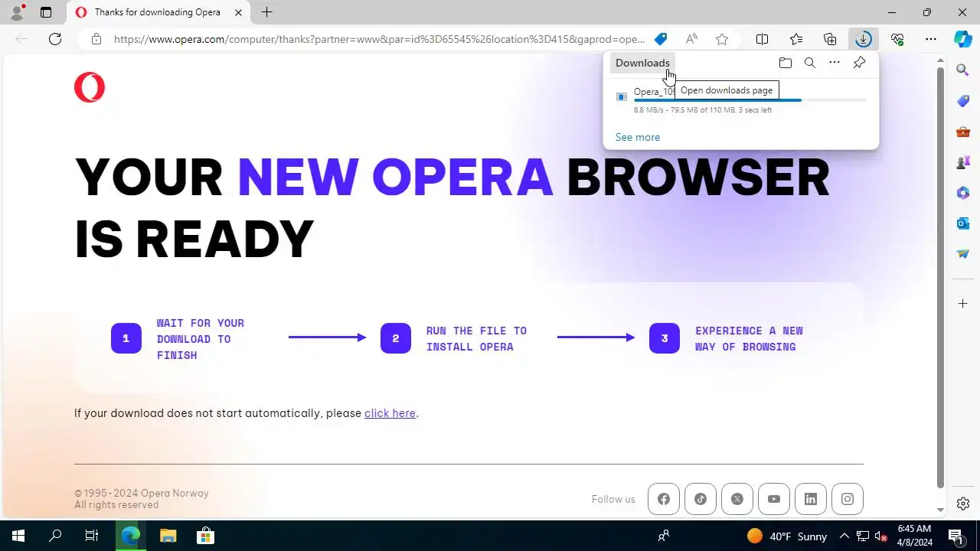Click the weather 40°F Sunny widget

point(787,536)
